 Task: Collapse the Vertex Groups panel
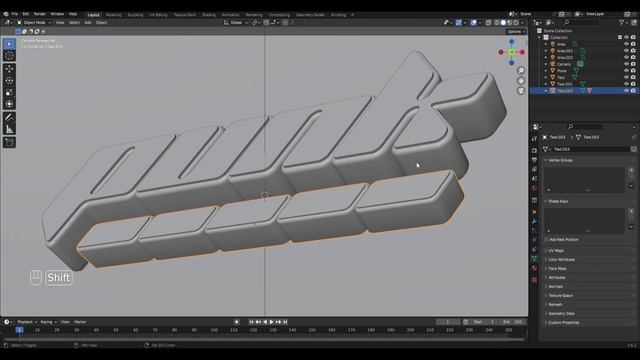click(560, 160)
